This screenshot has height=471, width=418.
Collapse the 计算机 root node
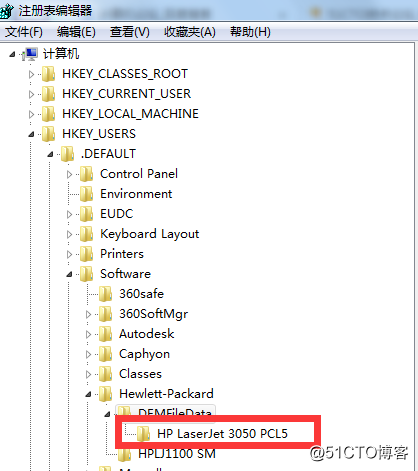click(x=12, y=54)
